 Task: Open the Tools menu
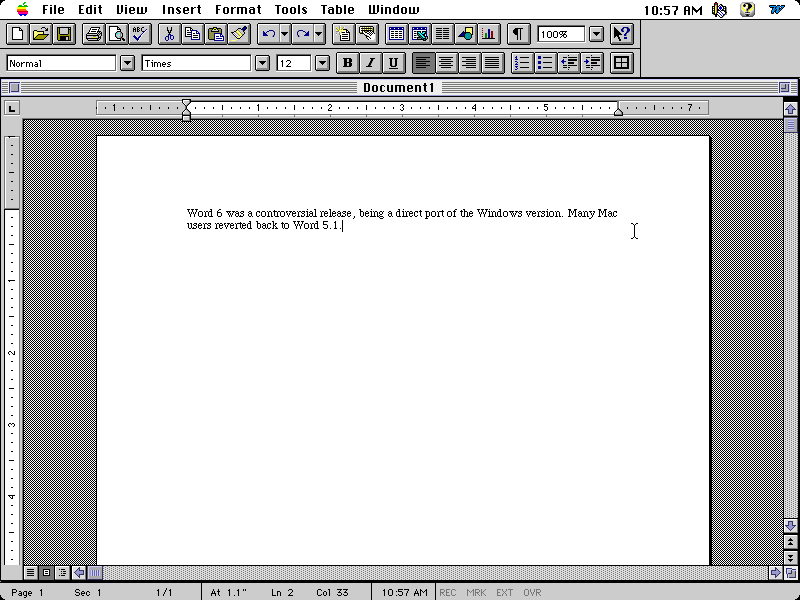291,9
